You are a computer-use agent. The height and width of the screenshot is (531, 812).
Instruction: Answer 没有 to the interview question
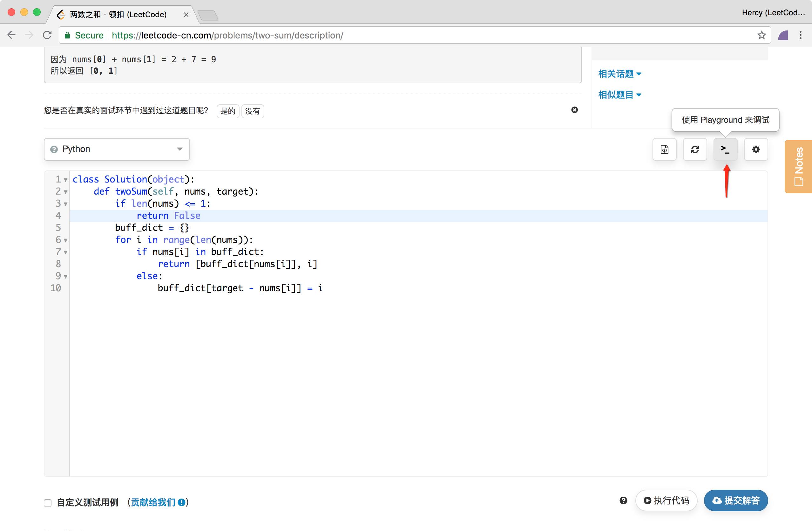coord(252,111)
